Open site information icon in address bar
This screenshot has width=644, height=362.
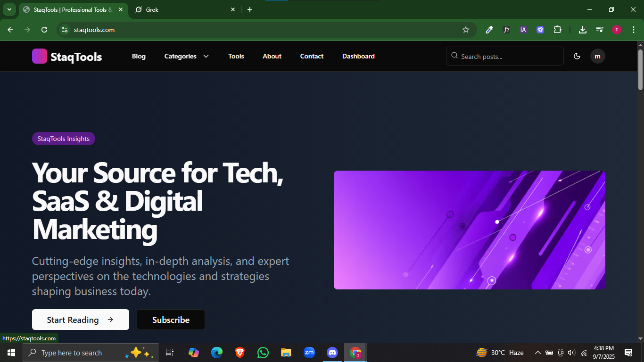pyautogui.click(x=65, y=30)
